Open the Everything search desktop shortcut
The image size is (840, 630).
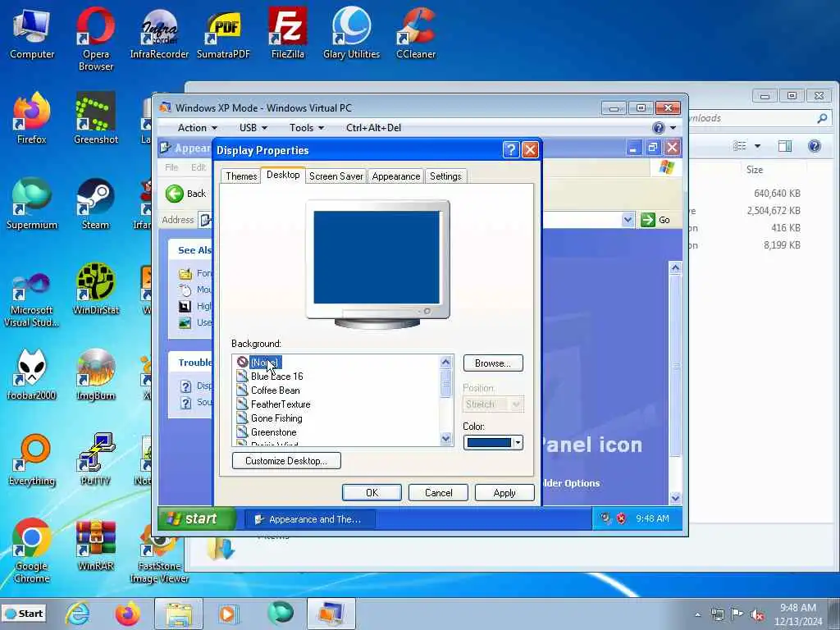32,459
